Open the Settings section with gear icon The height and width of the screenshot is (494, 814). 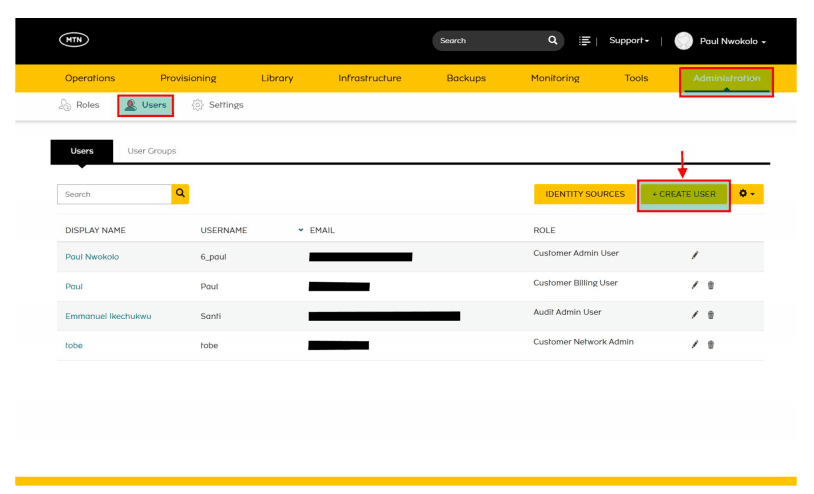click(x=218, y=105)
